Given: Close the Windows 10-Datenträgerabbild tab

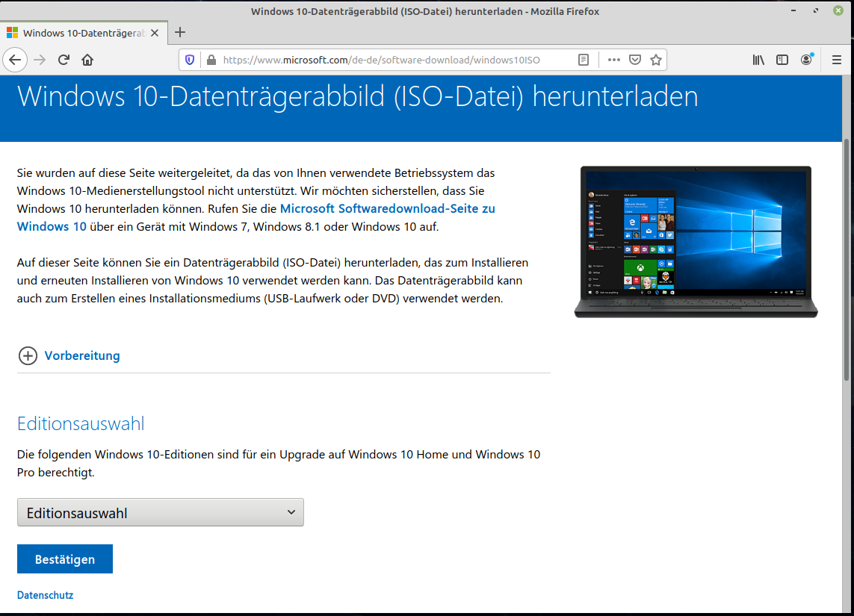Looking at the screenshot, I should [155, 33].
